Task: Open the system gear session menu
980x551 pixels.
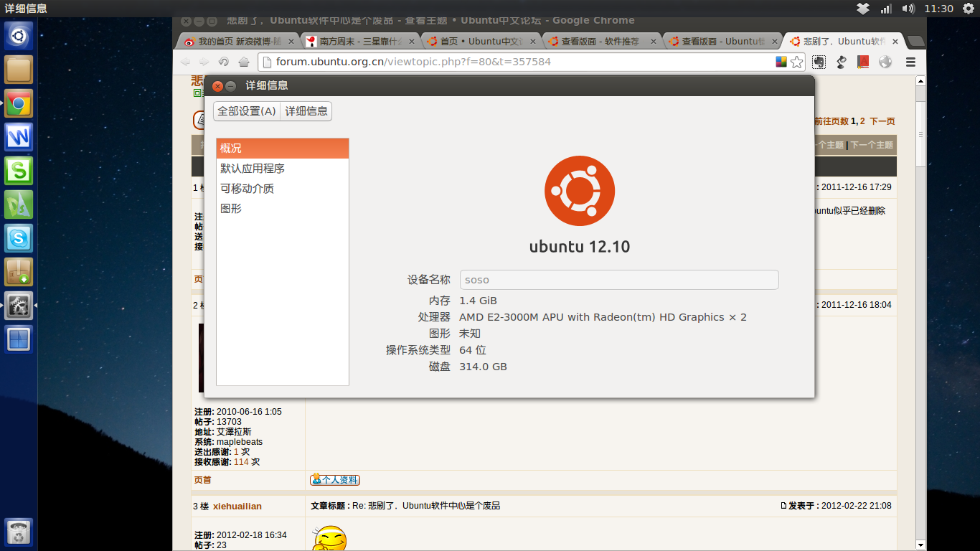Action: (x=969, y=9)
